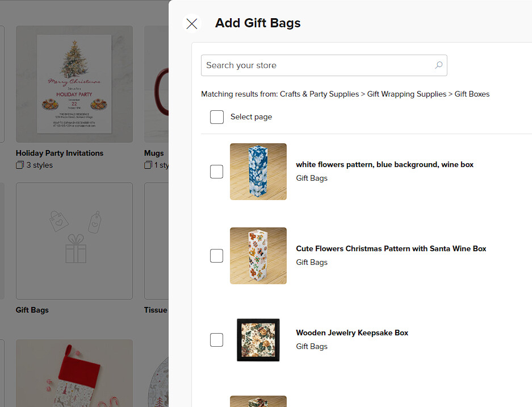The image size is (532, 407).
Task: Close the Add Gift Bags panel
Action: coord(192,23)
